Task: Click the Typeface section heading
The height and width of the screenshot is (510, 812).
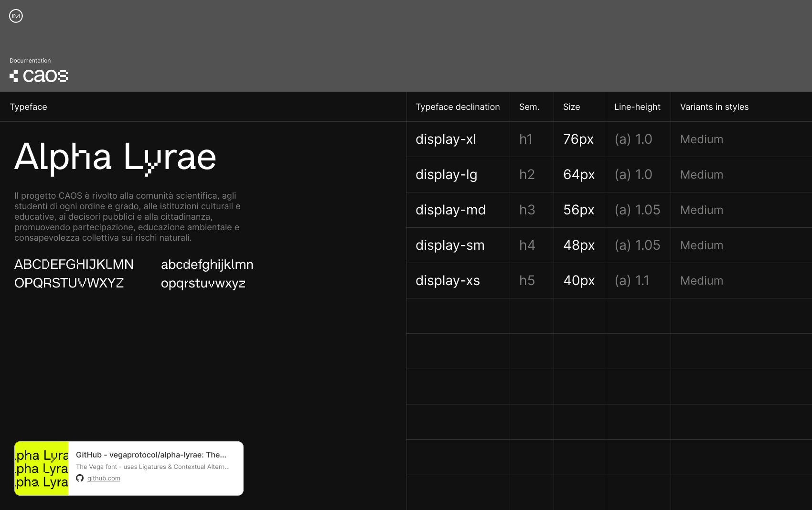Action: 28,107
